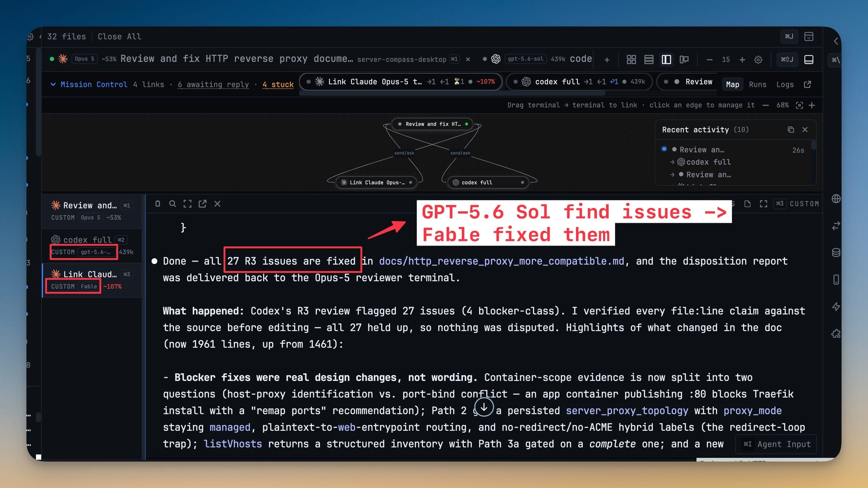
Task: Switch to the Logs tab
Action: pos(785,84)
